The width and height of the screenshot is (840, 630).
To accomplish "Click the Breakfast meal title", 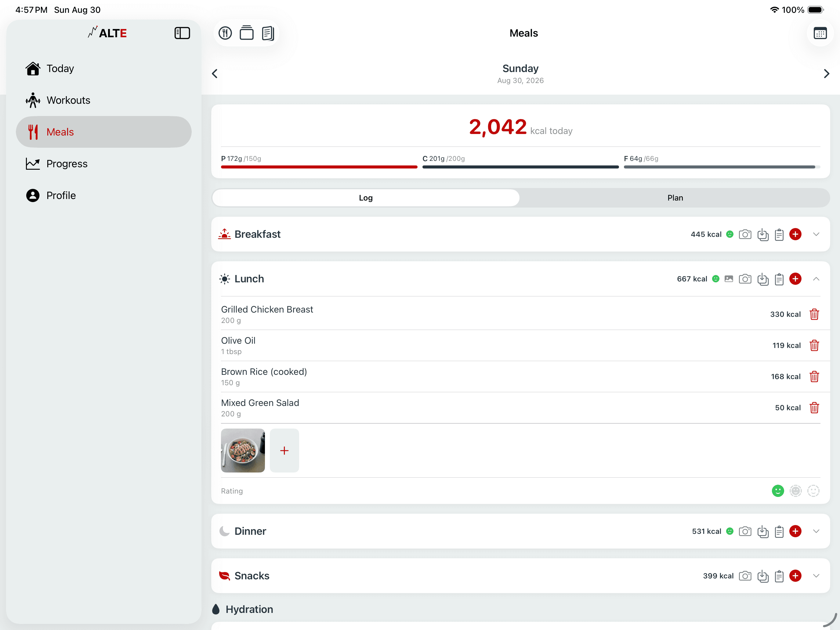I will [x=258, y=234].
